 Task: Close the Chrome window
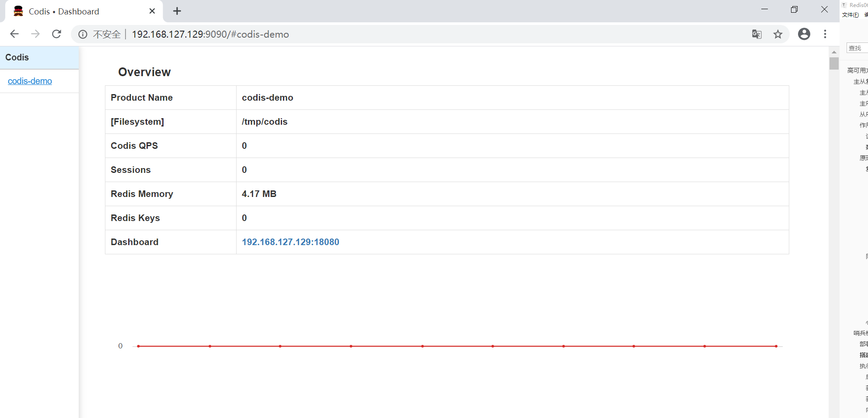(x=824, y=10)
